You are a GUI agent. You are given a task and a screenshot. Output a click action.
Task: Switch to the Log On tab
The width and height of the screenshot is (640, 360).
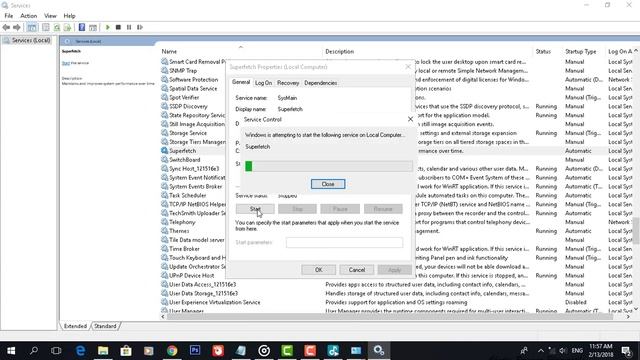click(263, 83)
